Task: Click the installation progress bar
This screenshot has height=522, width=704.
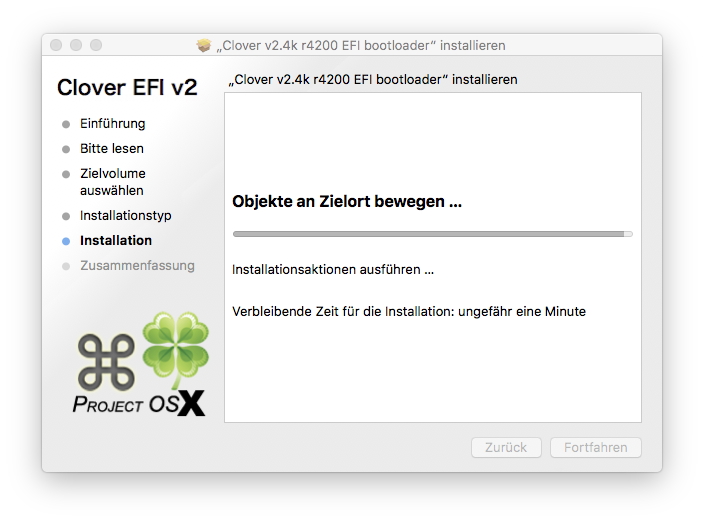Action: (433, 234)
